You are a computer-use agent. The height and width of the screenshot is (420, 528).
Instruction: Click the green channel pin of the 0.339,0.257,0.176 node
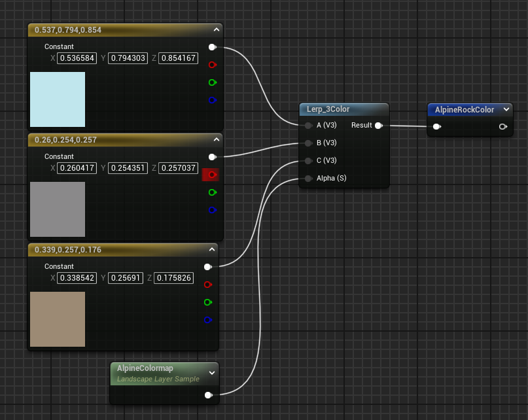(x=208, y=302)
